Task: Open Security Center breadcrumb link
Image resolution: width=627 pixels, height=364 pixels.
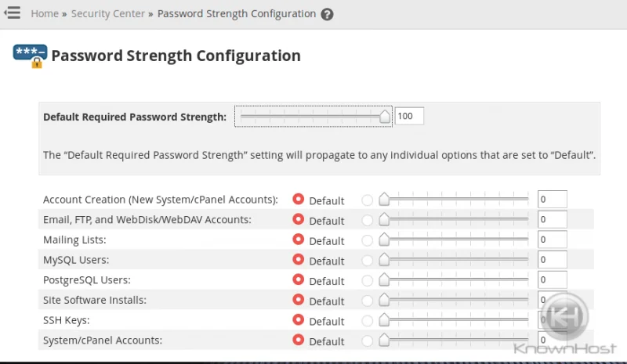Action: [x=108, y=14]
